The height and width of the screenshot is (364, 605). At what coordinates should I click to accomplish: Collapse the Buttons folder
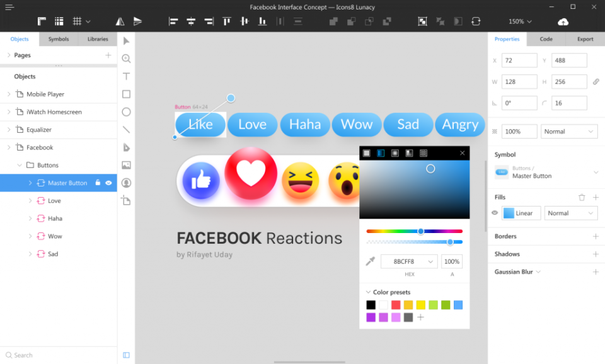tap(20, 165)
